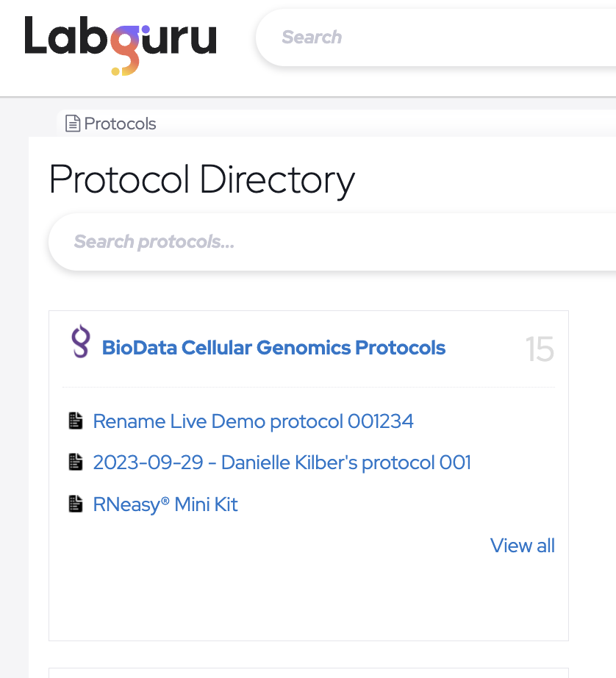Click icon beside Rename Live Demo protocol
This screenshot has width=616, height=678.
coord(75,421)
